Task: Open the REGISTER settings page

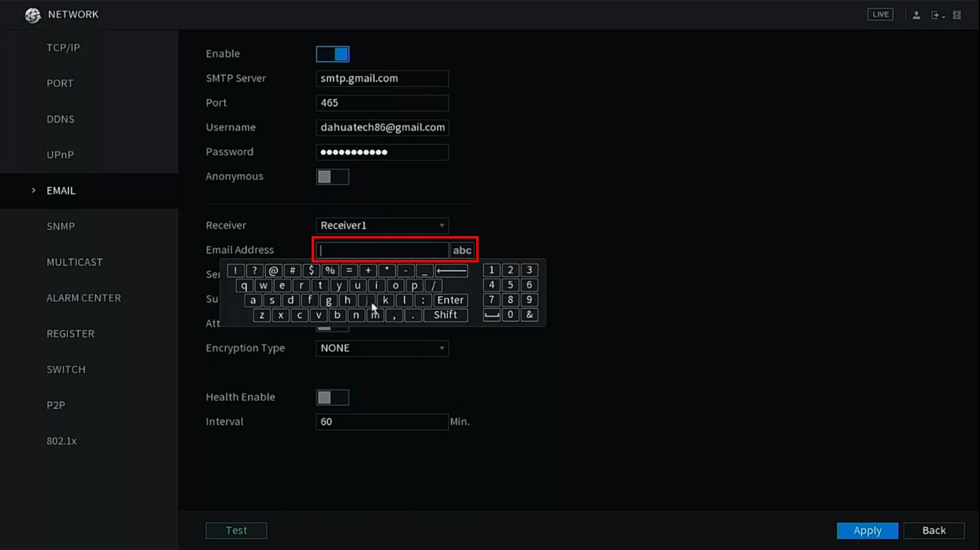Action: pos(89,334)
